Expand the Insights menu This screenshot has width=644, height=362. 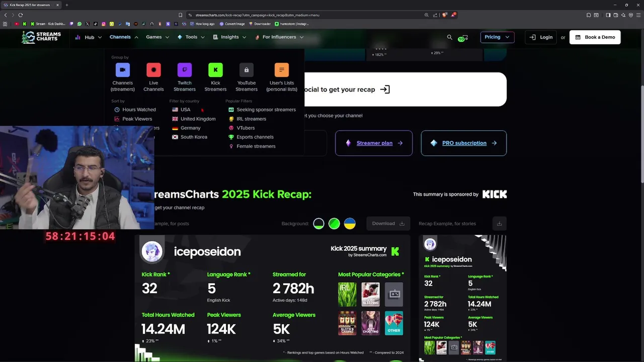(229, 37)
